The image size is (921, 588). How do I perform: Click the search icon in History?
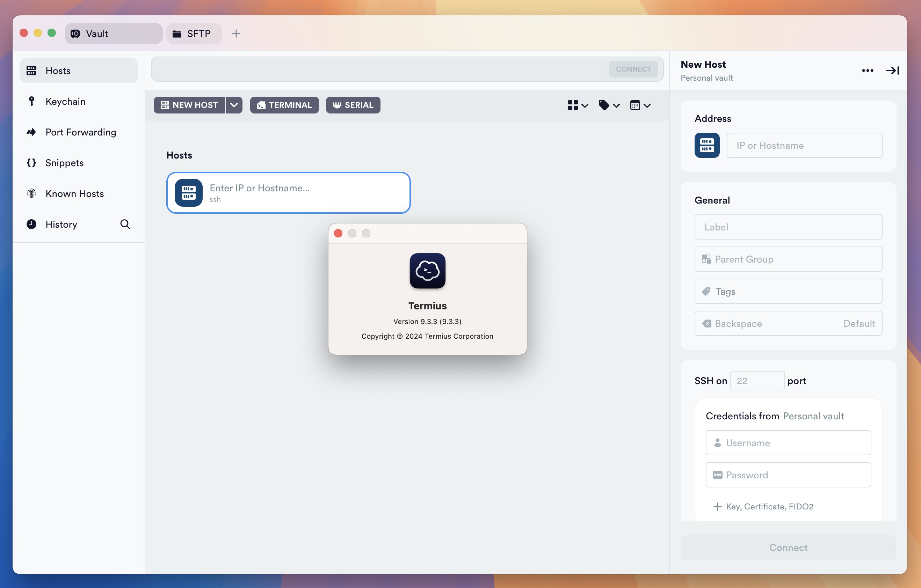(125, 224)
